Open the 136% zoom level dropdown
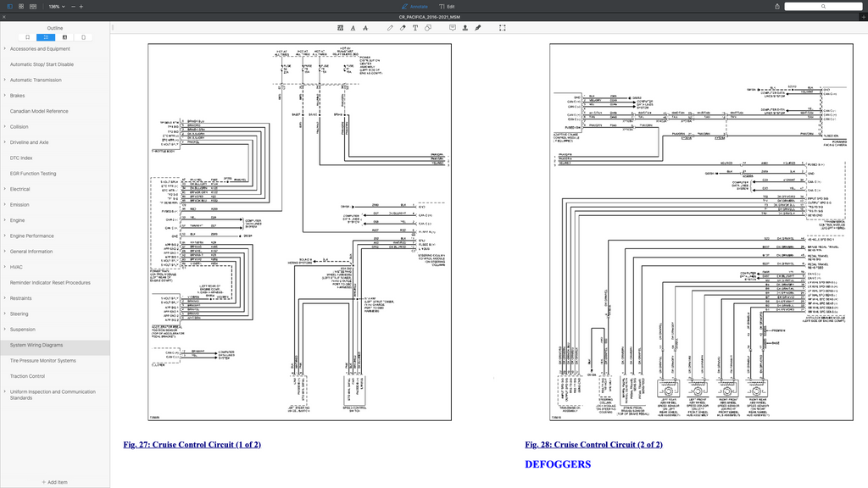Screen dimensions: 868x488 [57, 7]
